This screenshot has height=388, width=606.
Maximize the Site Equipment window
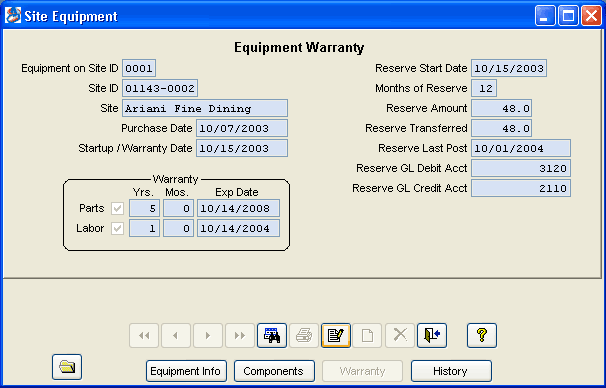pos(568,16)
